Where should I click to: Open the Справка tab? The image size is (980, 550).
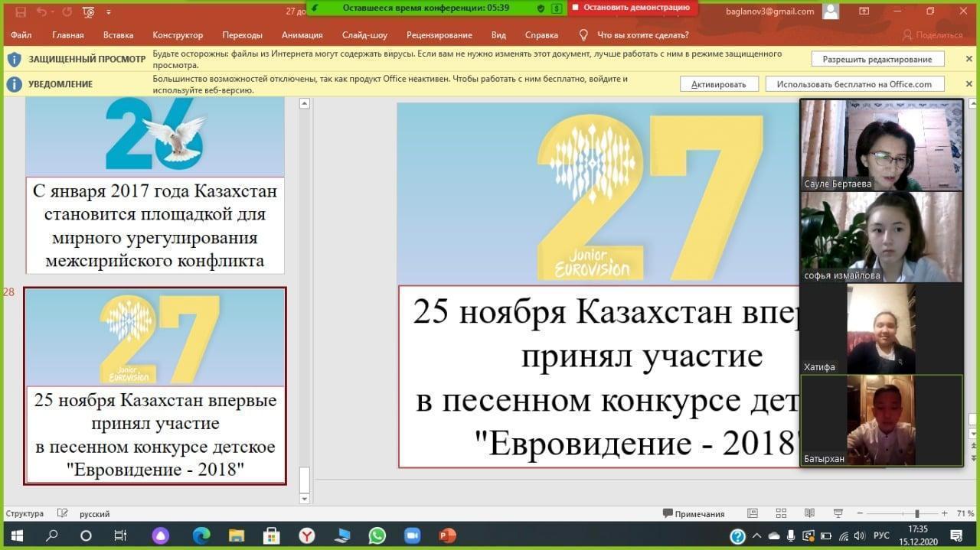click(541, 35)
